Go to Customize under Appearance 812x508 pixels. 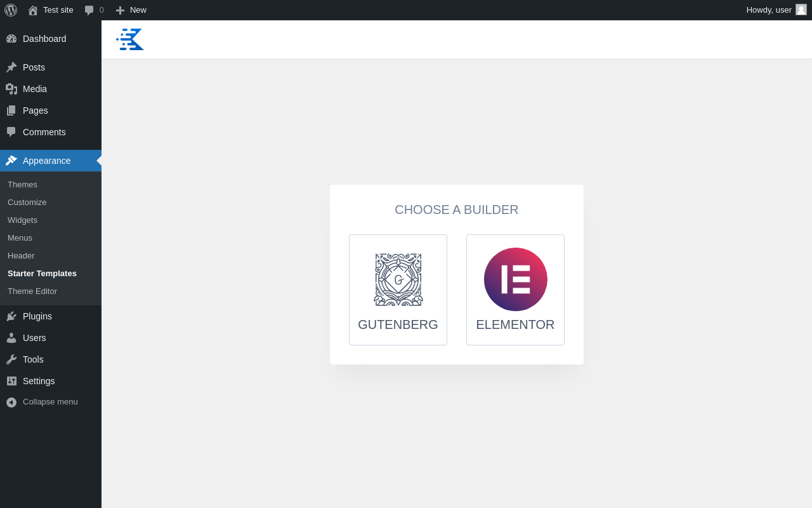coord(27,203)
